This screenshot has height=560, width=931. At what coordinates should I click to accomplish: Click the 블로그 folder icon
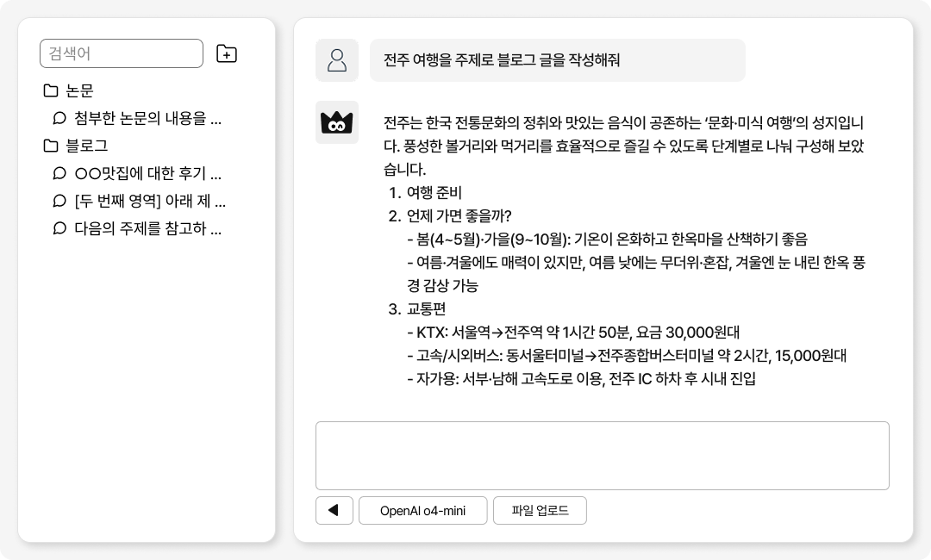click(x=51, y=146)
